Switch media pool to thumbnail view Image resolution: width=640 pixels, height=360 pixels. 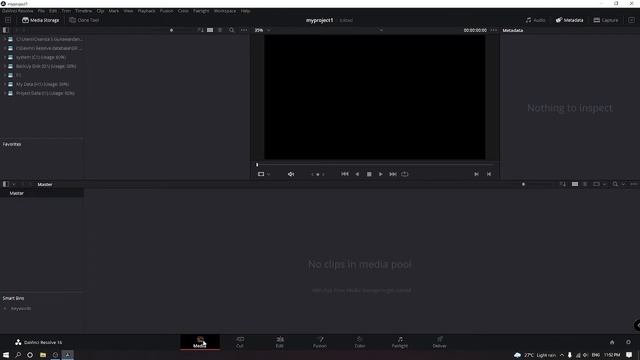[x=575, y=184]
